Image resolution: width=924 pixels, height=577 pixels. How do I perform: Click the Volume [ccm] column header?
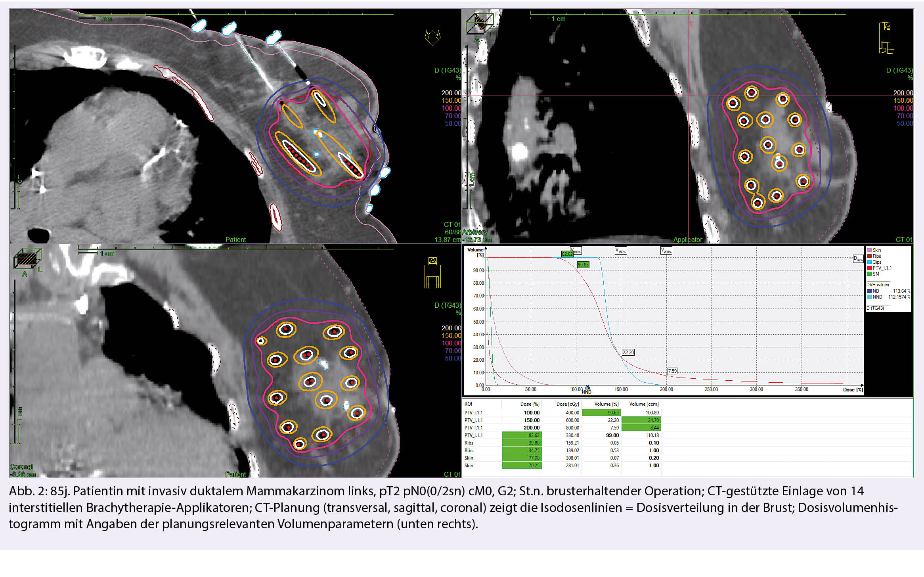coord(644,404)
